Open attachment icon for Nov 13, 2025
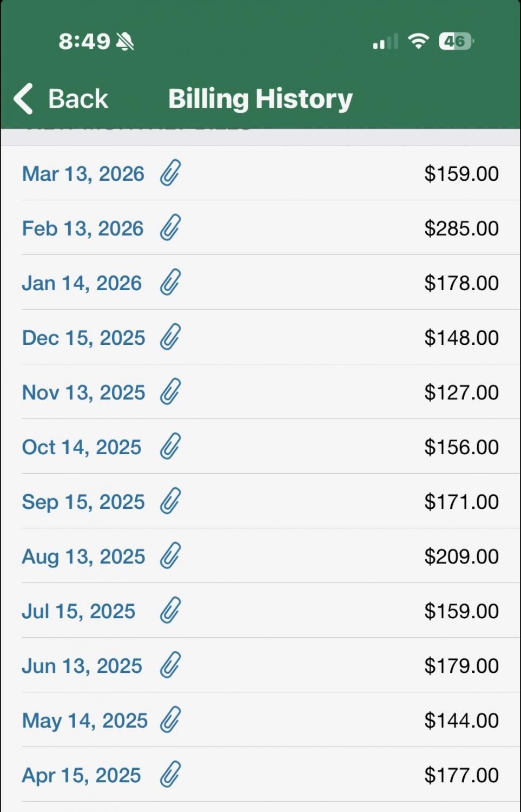Viewport: 521px width, 812px height. [x=170, y=392]
